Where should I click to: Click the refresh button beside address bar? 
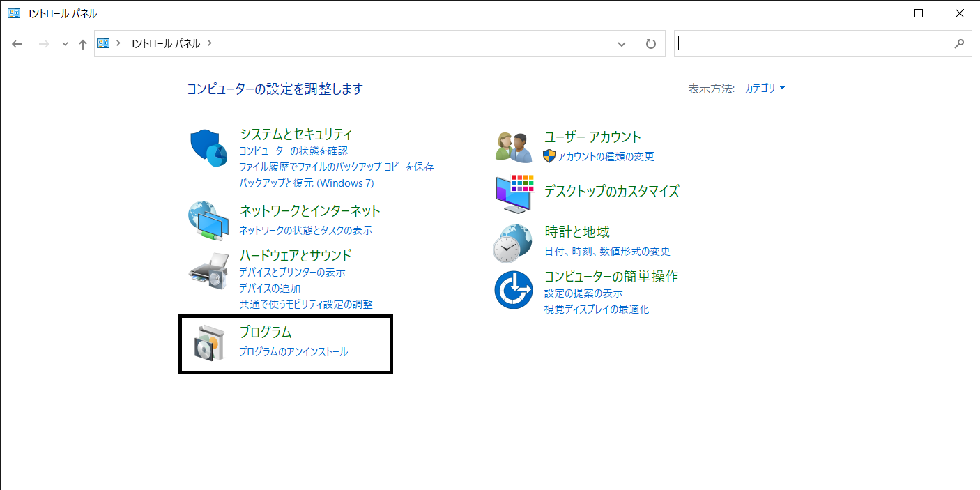[x=651, y=44]
